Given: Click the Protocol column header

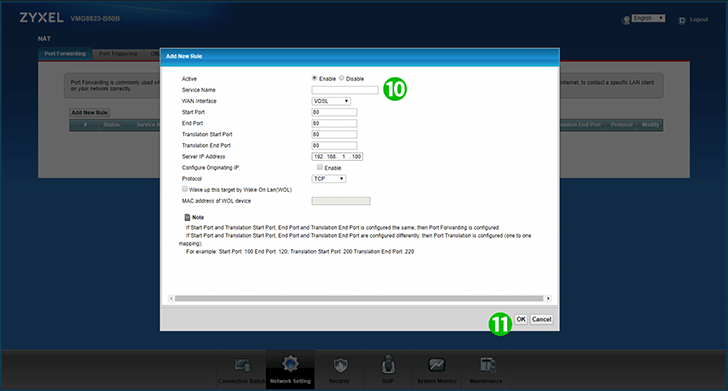Looking at the screenshot, I should (x=622, y=125).
